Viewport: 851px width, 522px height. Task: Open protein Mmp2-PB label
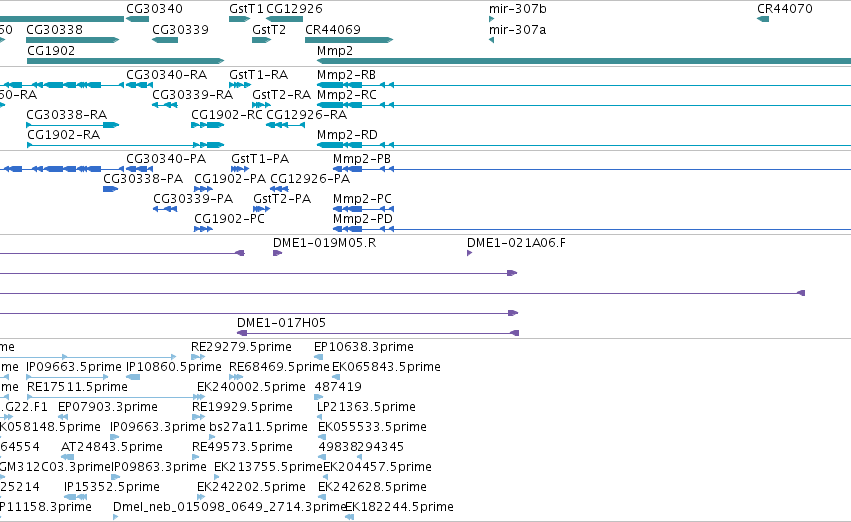click(362, 158)
